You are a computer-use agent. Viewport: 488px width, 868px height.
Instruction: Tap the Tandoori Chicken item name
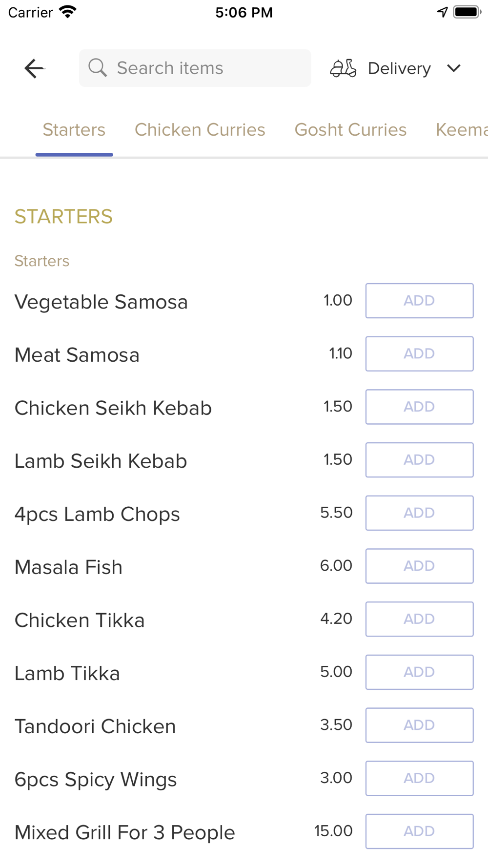coord(95,726)
